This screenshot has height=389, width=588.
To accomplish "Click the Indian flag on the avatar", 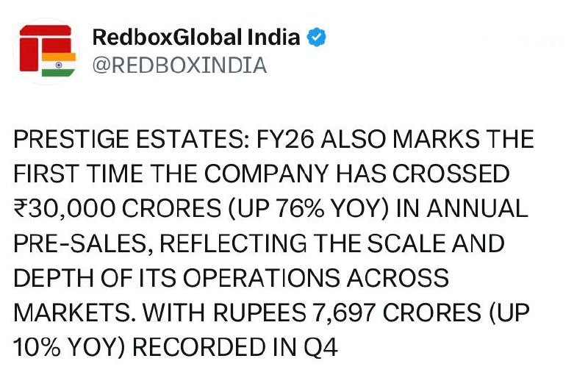I will click(59, 64).
